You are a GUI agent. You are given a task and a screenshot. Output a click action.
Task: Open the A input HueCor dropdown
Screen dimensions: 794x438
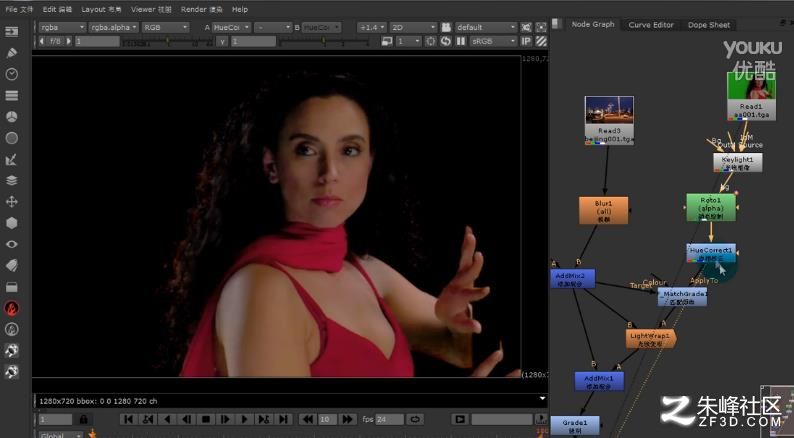pos(231,27)
